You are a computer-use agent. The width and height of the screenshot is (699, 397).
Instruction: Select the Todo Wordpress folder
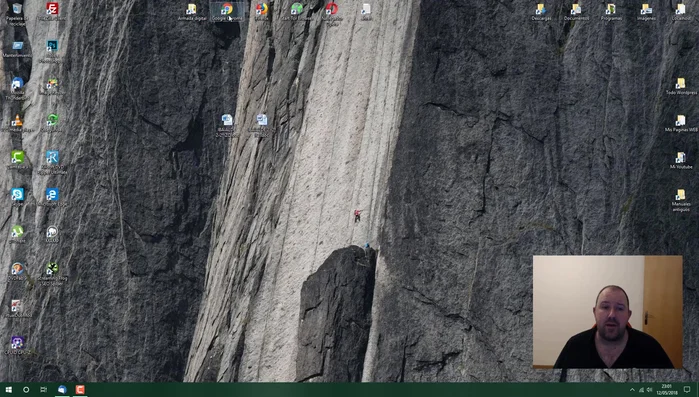(681, 86)
